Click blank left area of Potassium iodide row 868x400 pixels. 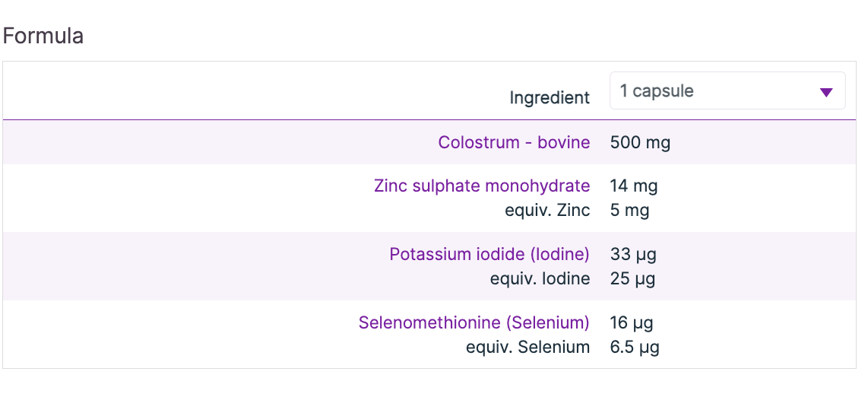click(x=190, y=266)
